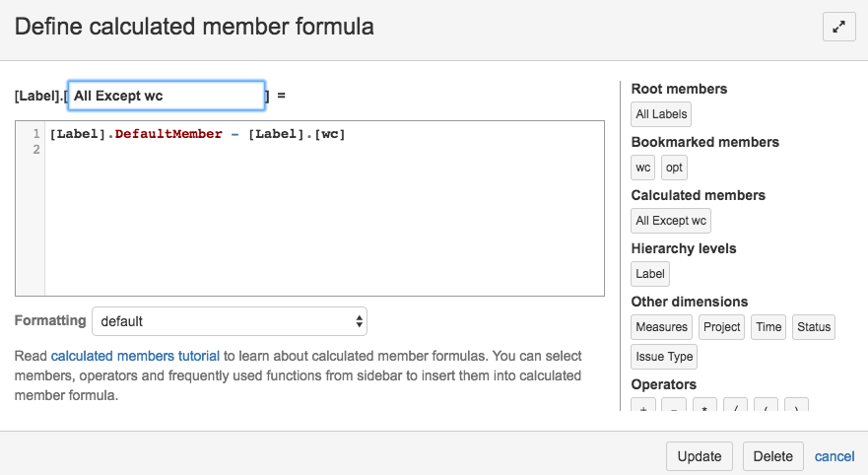Insert the Label hierarchy level
This screenshot has height=475, width=868.
point(650,274)
